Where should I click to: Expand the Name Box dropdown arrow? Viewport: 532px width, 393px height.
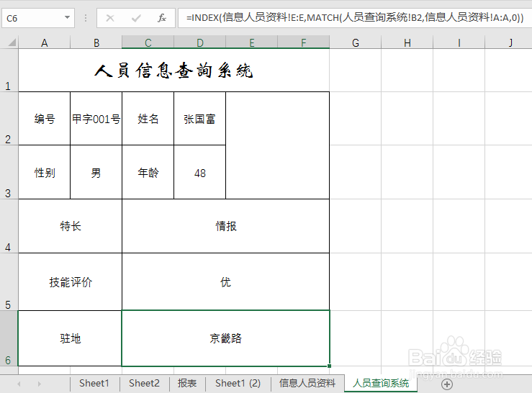point(67,17)
